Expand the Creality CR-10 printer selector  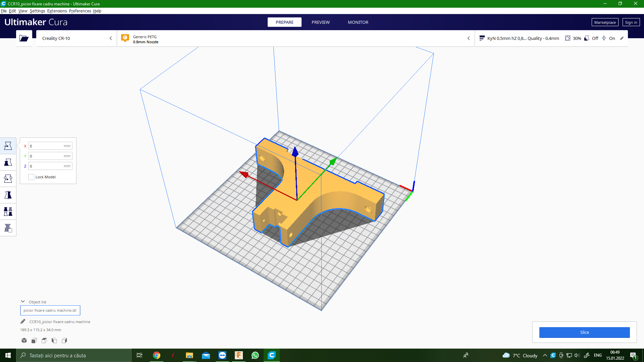point(76,38)
